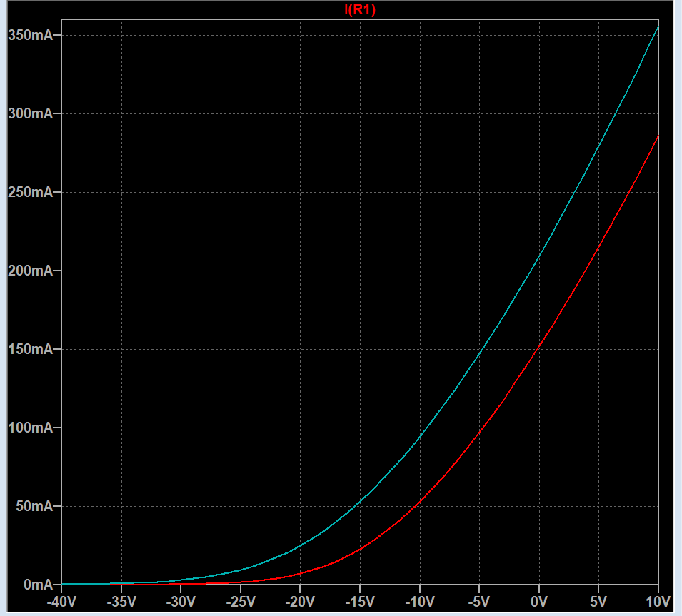Click the -35V horizontal axis label
The width and height of the screenshot is (682, 616).
click(121, 602)
